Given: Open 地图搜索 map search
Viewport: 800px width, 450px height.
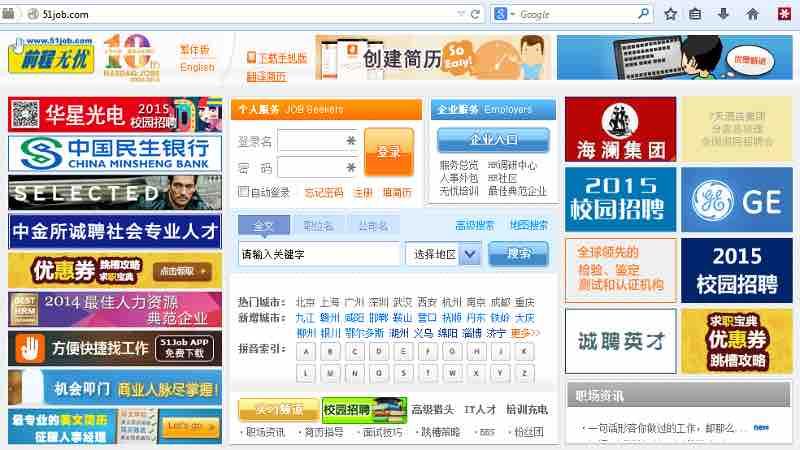Looking at the screenshot, I should (529, 225).
